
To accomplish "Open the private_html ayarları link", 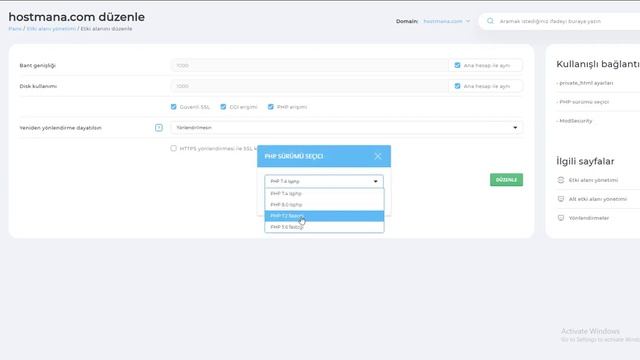I will [586, 83].
